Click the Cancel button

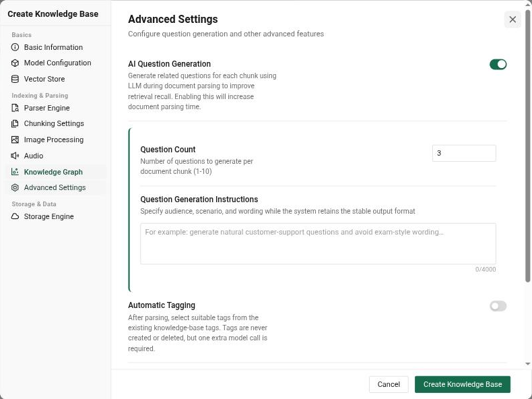tap(389, 384)
